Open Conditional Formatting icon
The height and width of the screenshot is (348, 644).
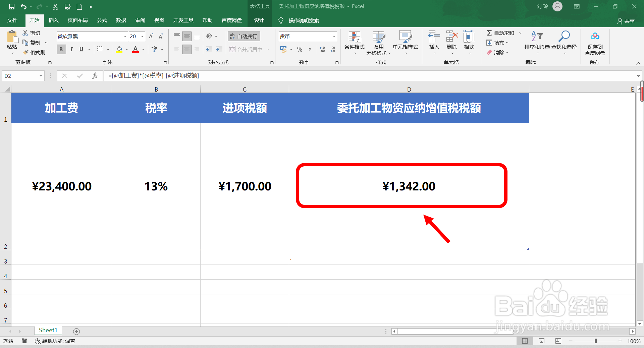355,37
